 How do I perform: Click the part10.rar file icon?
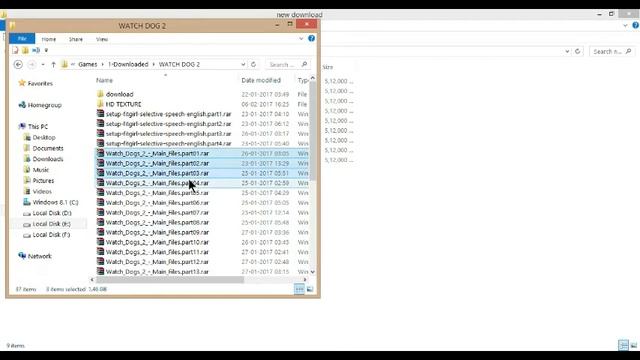click(100, 242)
